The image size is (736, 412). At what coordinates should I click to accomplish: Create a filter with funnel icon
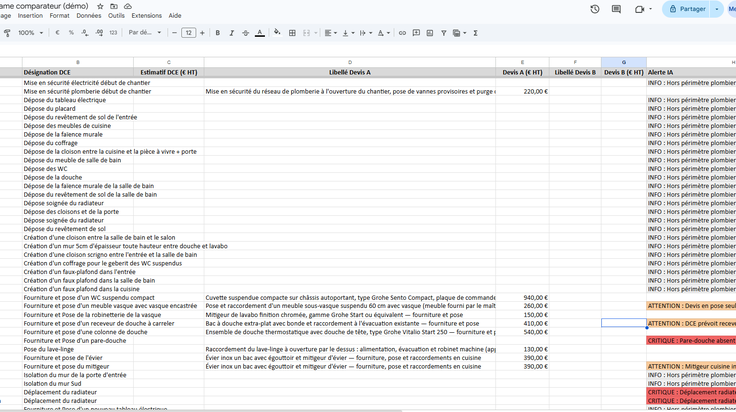click(x=444, y=33)
